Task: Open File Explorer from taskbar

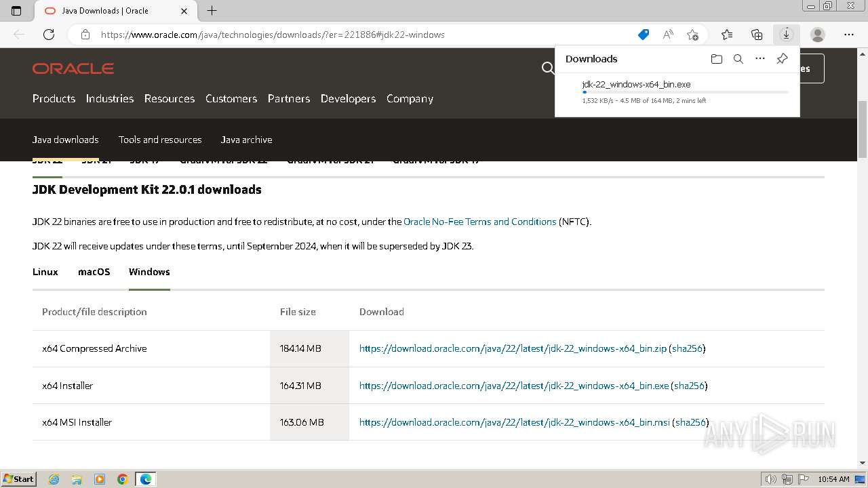Action: 77,479
